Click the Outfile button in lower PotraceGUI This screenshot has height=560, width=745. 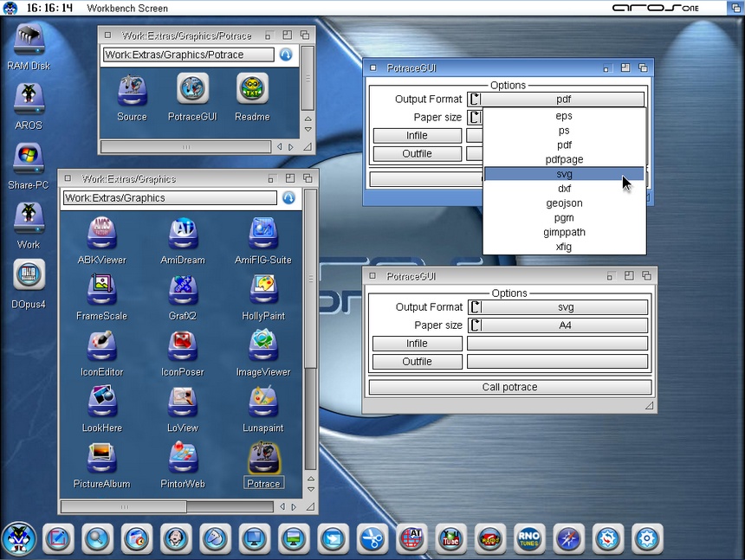pyautogui.click(x=417, y=362)
